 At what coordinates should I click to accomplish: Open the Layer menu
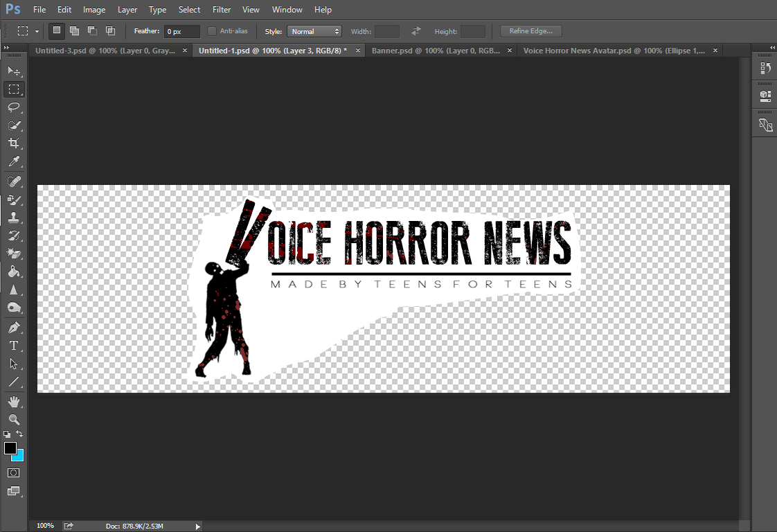pyautogui.click(x=127, y=10)
